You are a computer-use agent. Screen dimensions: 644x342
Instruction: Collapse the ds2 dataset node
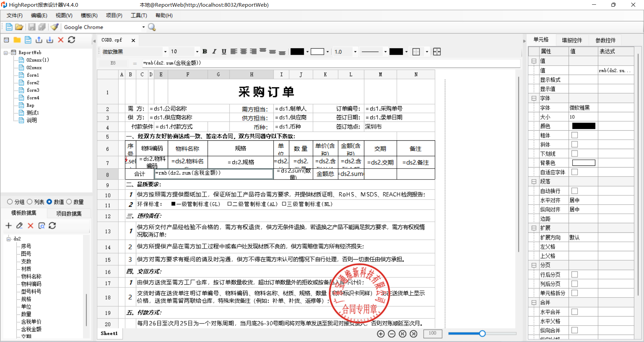pos(8,239)
